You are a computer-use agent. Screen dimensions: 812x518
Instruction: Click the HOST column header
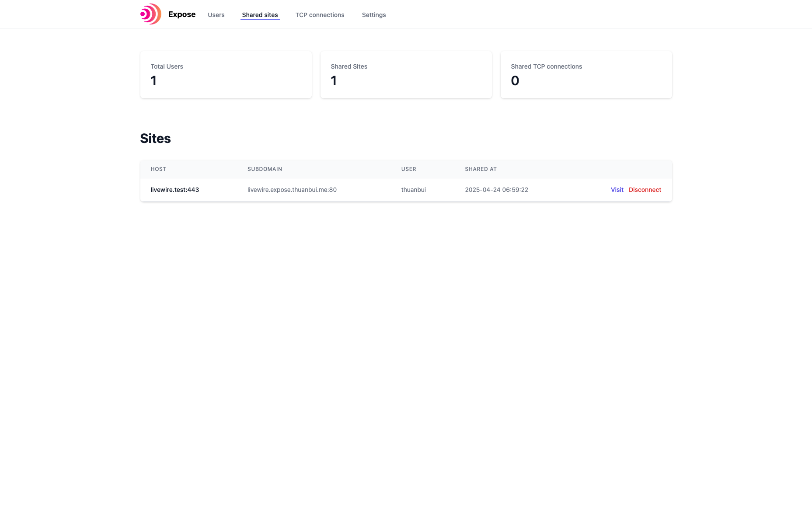coord(158,169)
